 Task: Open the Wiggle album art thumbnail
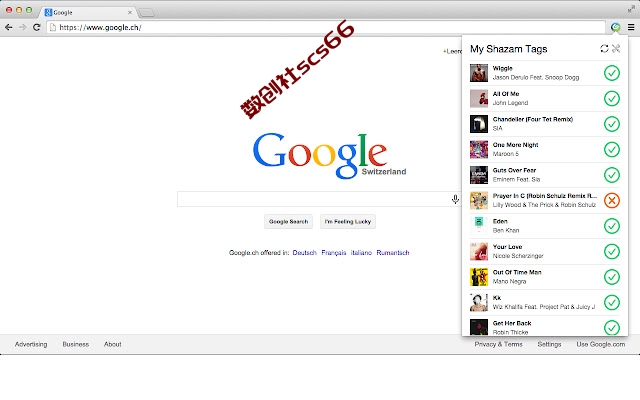click(479, 73)
